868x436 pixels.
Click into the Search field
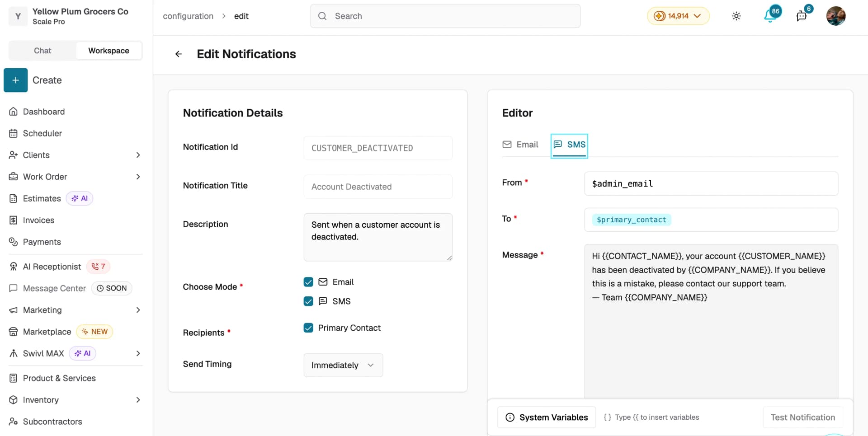pyautogui.click(x=445, y=16)
